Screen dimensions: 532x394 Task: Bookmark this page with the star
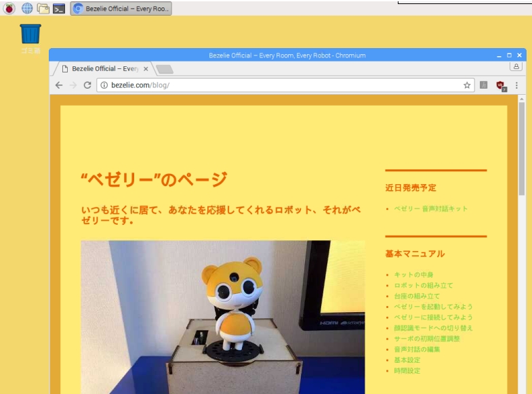tap(467, 85)
